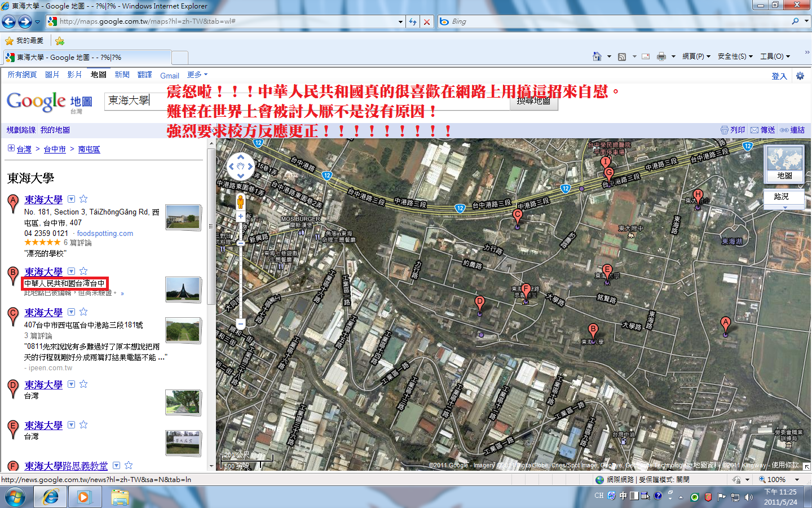Open the 所有網頁 Google tab
Viewport: 812px width, 508px height.
22,75
